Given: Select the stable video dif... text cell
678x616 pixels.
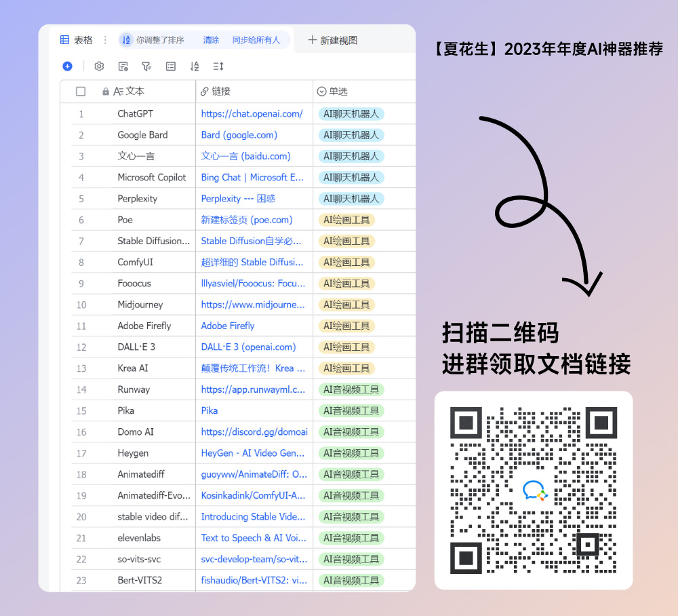Looking at the screenshot, I should 153,516.
